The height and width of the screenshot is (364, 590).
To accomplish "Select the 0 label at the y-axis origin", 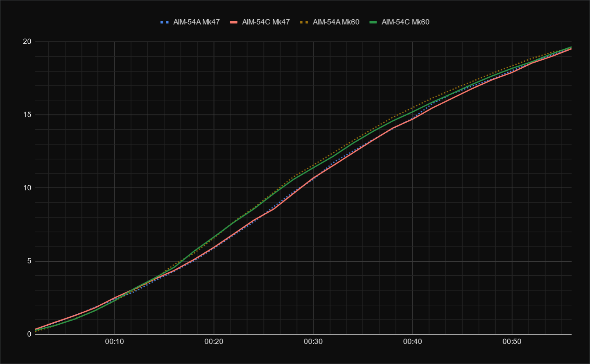I will point(29,334).
